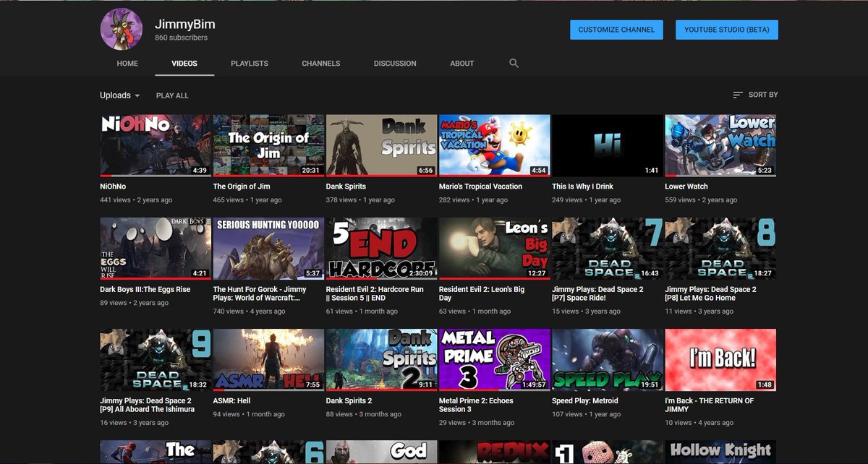Click the 2:30:09 duration badge
This screenshot has width=868, height=464.
420,273
